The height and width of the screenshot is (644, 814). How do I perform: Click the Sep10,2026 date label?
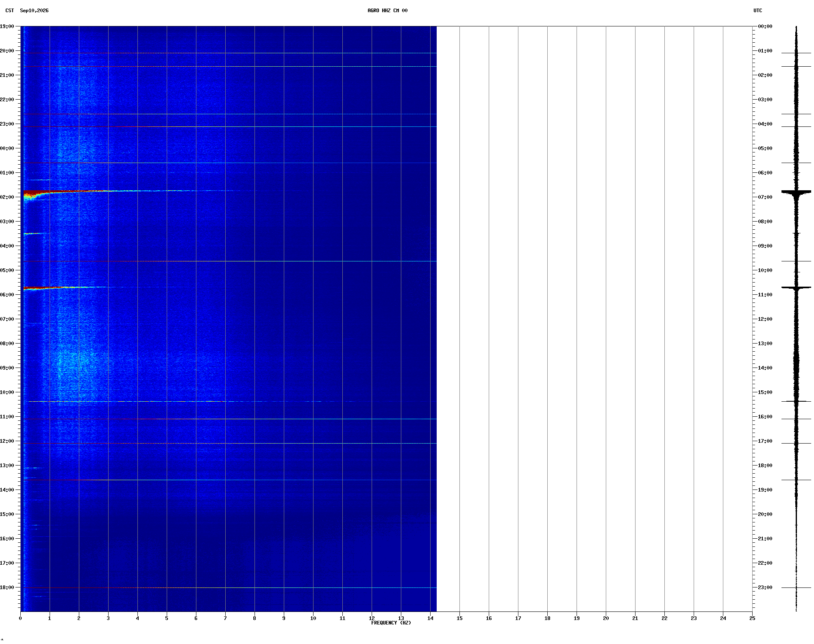(x=34, y=11)
